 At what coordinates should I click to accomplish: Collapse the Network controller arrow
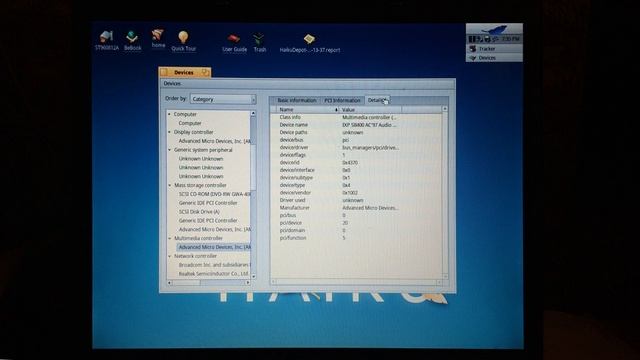tap(170, 256)
